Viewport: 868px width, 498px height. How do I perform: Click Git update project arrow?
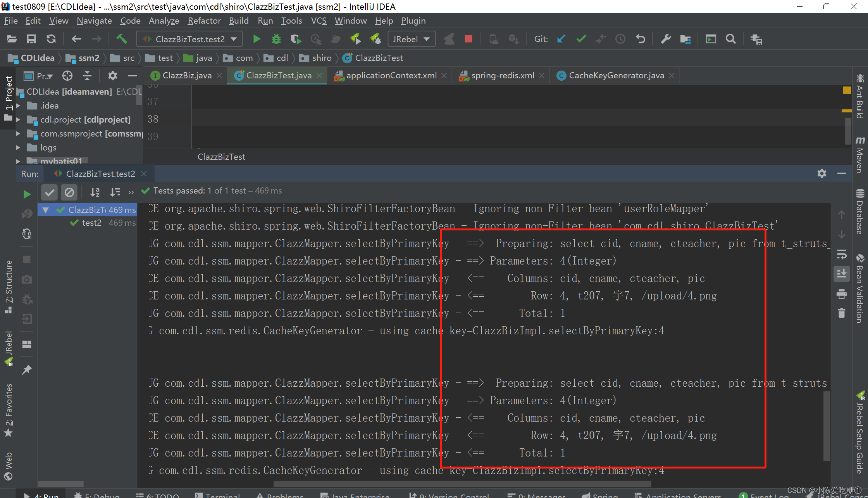(561, 39)
